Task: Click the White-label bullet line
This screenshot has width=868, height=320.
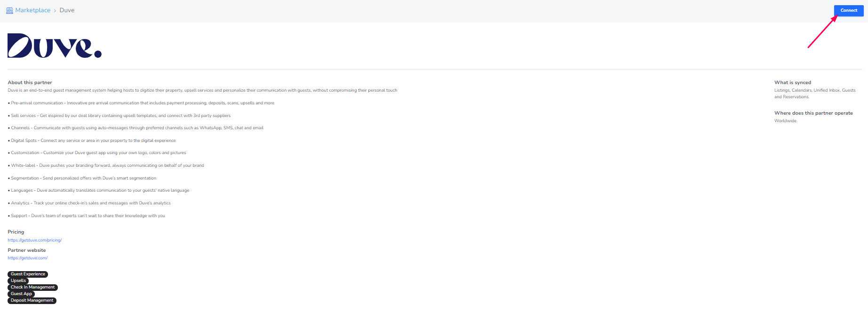Action: (106, 165)
